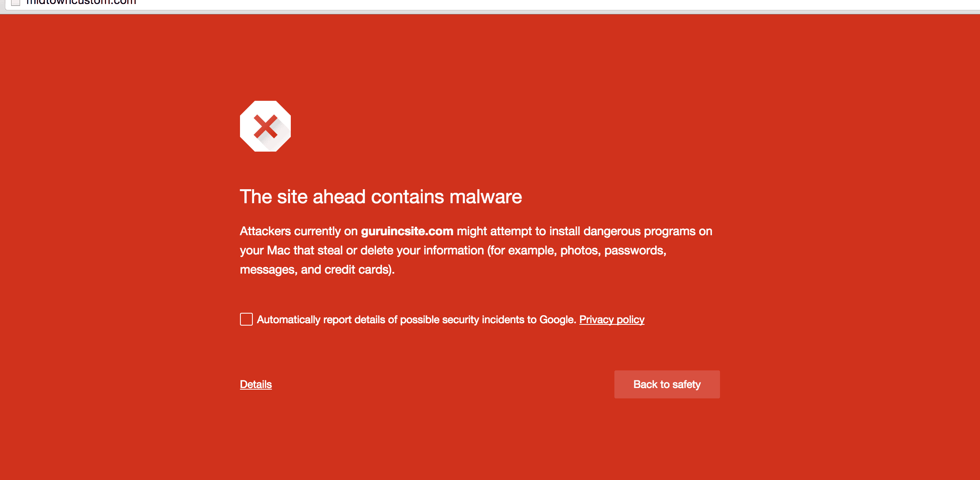
Task: Click the midtowncustom.com URL text
Action: [81, 2]
